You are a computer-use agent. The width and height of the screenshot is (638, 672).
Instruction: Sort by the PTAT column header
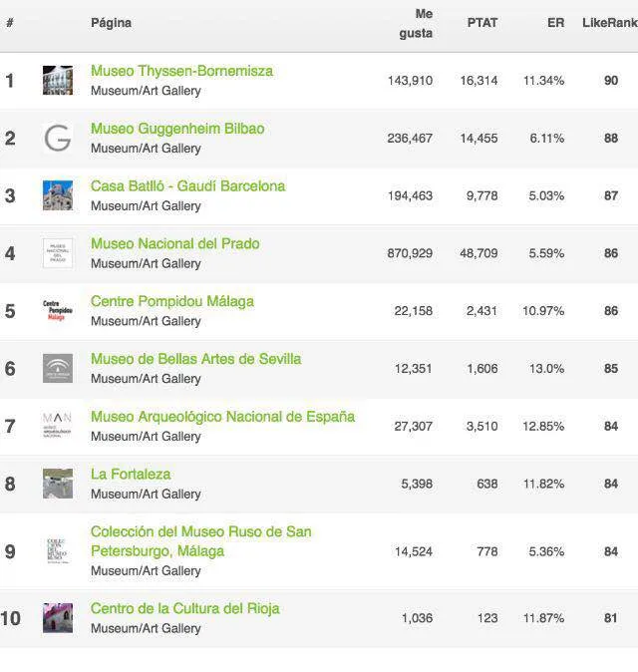(482, 23)
